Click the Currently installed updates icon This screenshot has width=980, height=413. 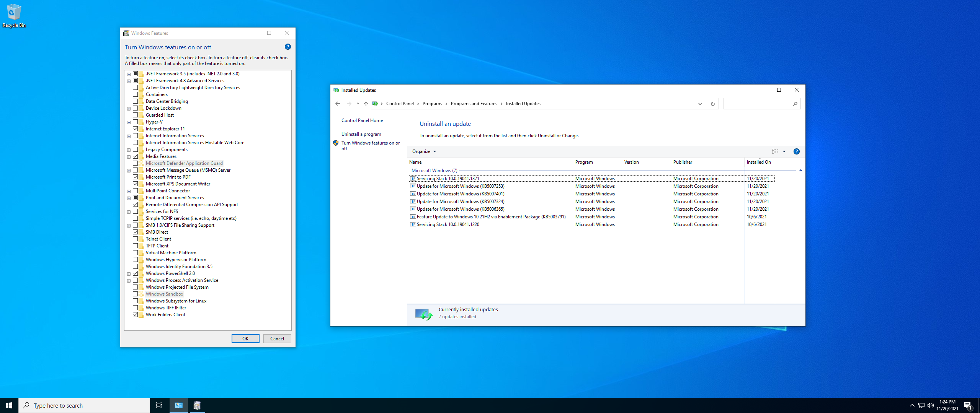(424, 314)
